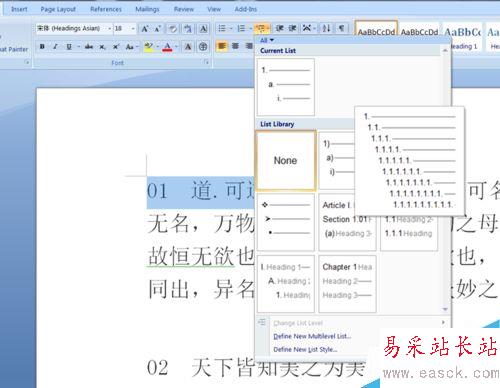Expand the font color arrow

pos(177,47)
